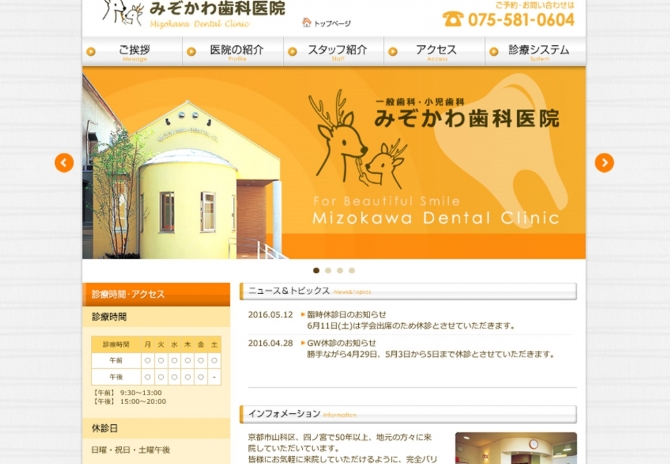
Task: Click phone number 075-581-0604
Action: point(521,20)
